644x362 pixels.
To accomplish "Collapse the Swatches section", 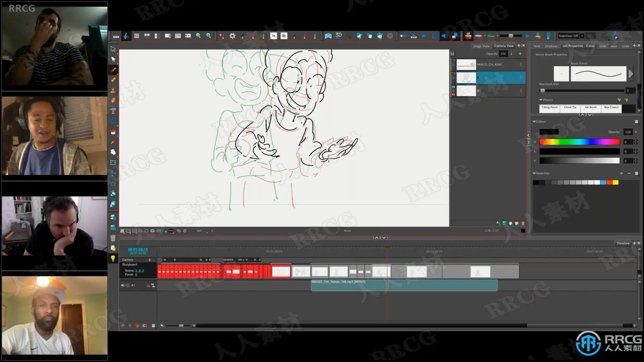I will pyautogui.click(x=534, y=173).
